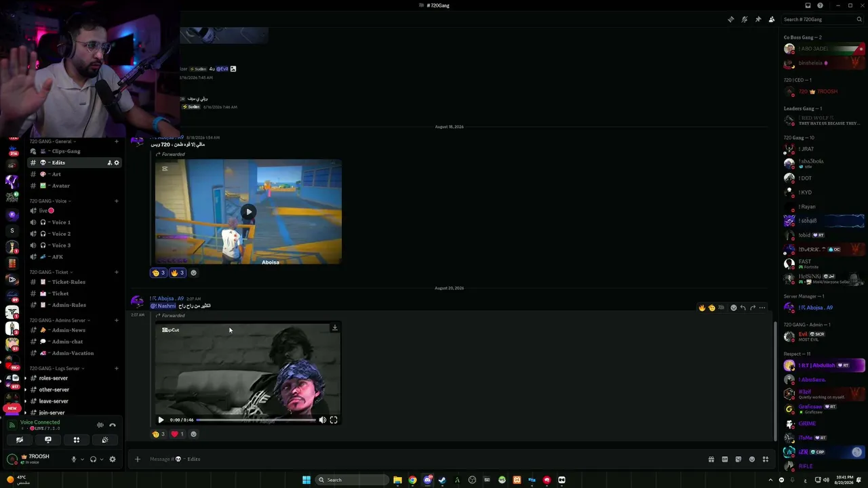Open Windows Start menu

pyautogui.click(x=307, y=480)
